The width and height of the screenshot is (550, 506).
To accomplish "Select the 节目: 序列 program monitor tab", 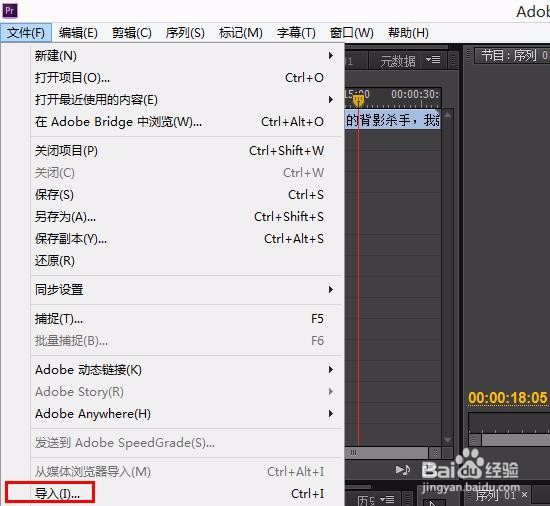I will pyautogui.click(x=512, y=56).
